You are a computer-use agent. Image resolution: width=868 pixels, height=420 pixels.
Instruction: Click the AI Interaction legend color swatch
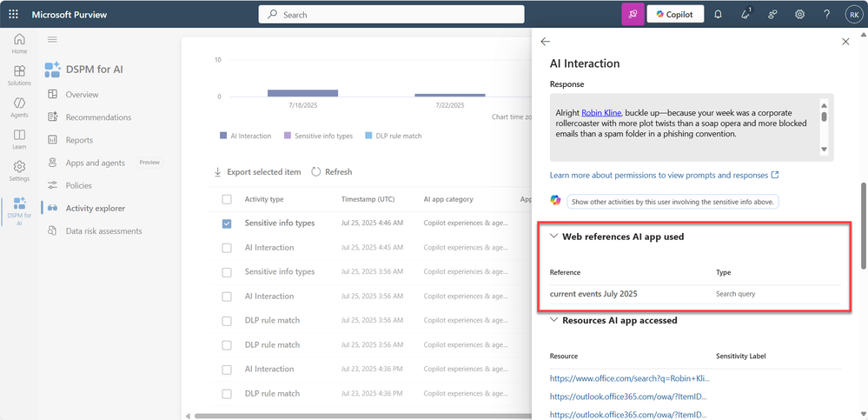coord(223,136)
